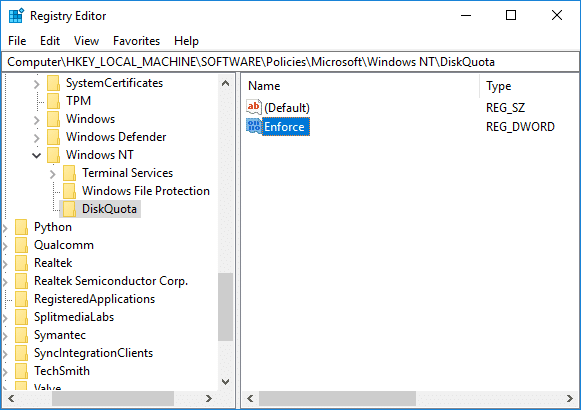Select the DiskQuota folder icon
This screenshot has width=581, height=410.
69,209
